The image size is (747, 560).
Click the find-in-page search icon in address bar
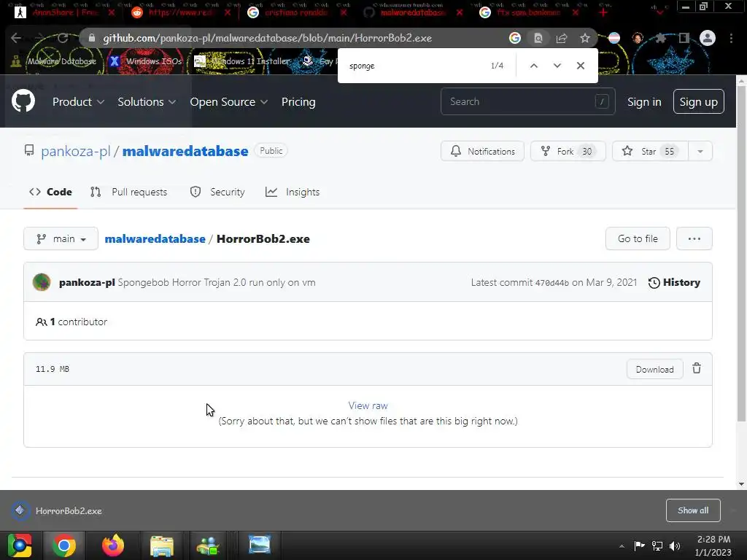click(x=538, y=38)
